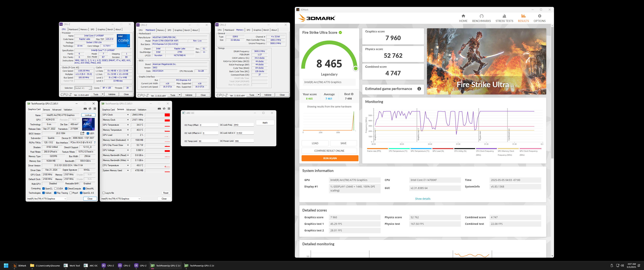Click green validation checkmark beside Fire Strike Ultra Score
644x270 pixels.
tap(340, 33)
